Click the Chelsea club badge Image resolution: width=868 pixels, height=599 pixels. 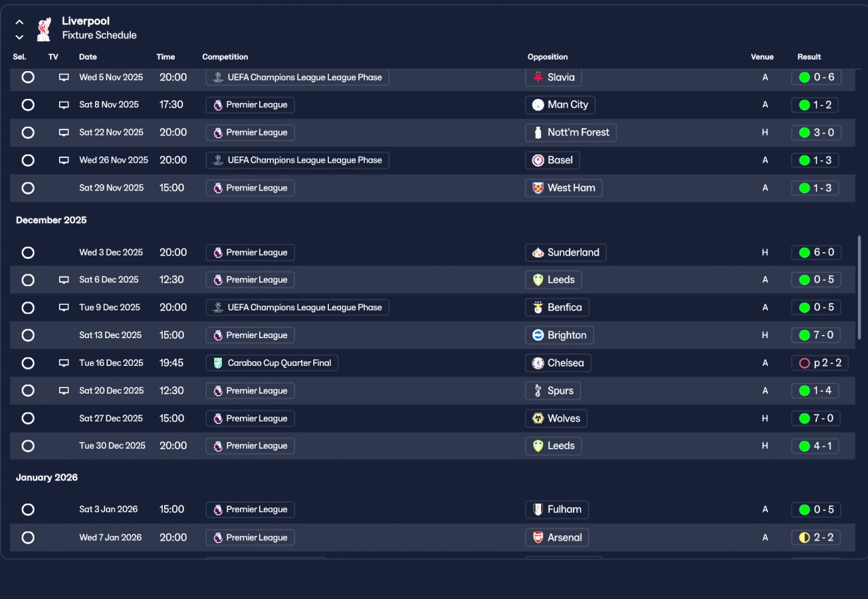538,363
